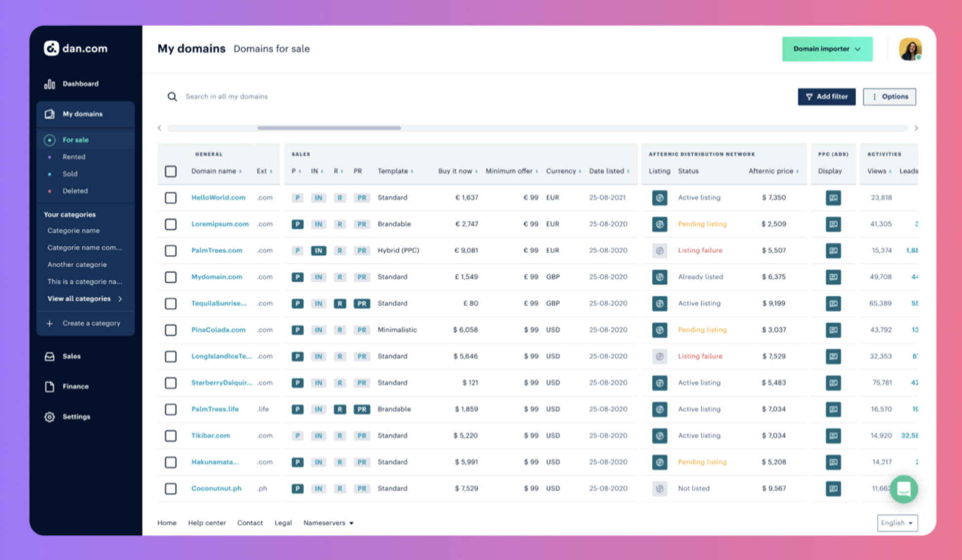Image resolution: width=962 pixels, height=560 pixels.
Task: Click the Dashboard bar-chart icon
Action: [49, 84]
